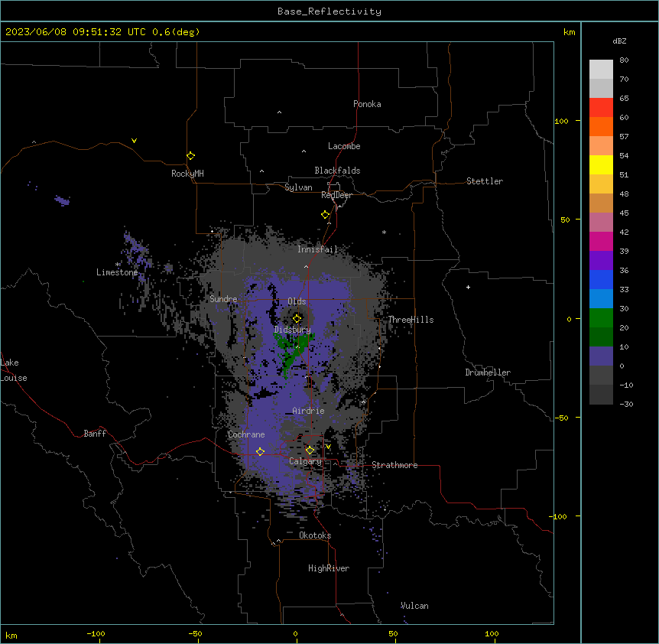Screen dimensions: 659x644
Task: Click the Base_Reflectivity title text
Action: tap(329, 11)
